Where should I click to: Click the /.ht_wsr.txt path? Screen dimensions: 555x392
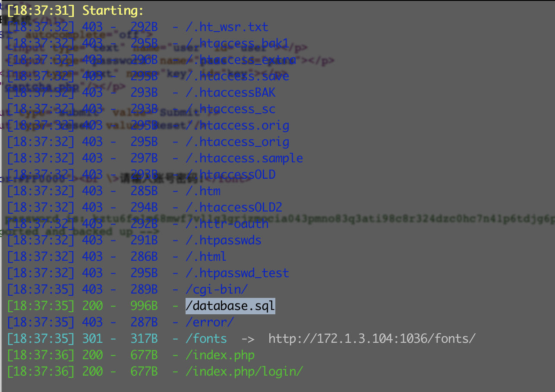click(227, 27)
